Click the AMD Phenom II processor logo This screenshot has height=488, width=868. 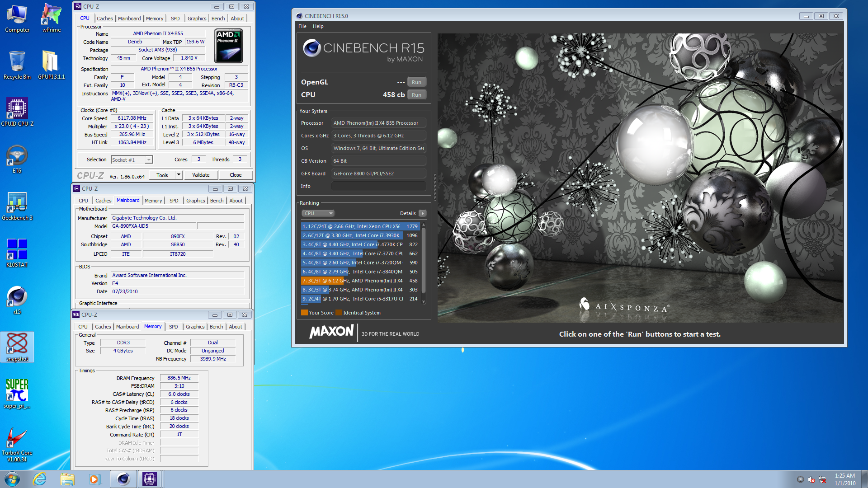229,46
